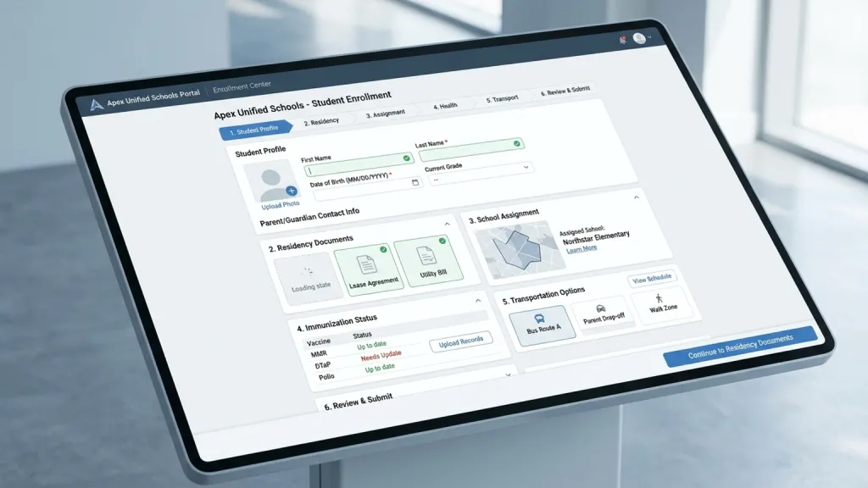The image size is (868, 488).
Task: Switch to the 2. Residency step
Action: (321, 121)
